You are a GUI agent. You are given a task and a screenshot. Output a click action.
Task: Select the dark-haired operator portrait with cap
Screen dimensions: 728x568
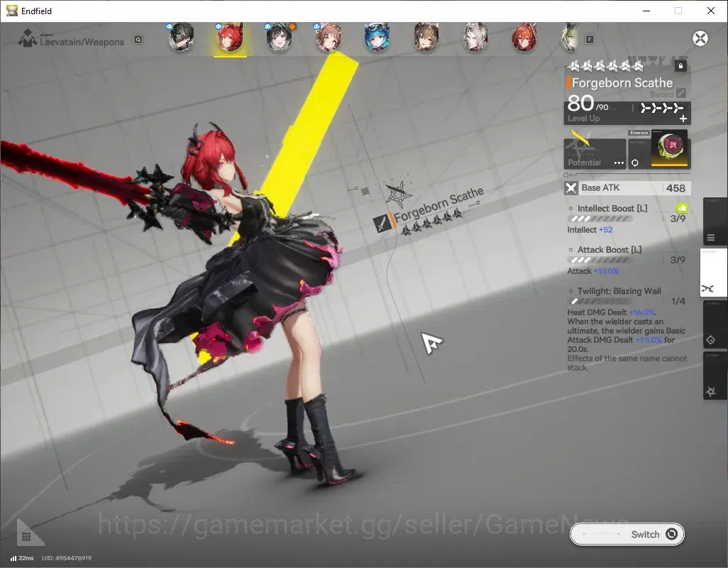pos(181,37)
